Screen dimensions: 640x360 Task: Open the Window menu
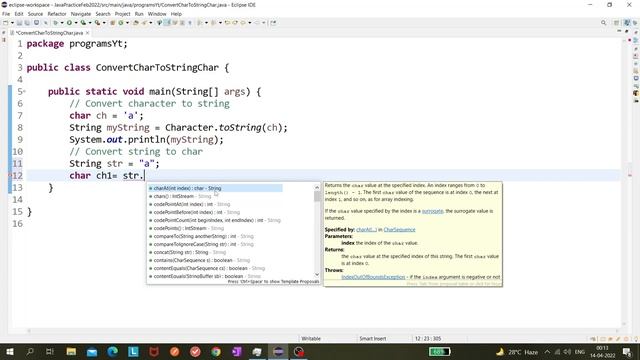tap(157, 14)
